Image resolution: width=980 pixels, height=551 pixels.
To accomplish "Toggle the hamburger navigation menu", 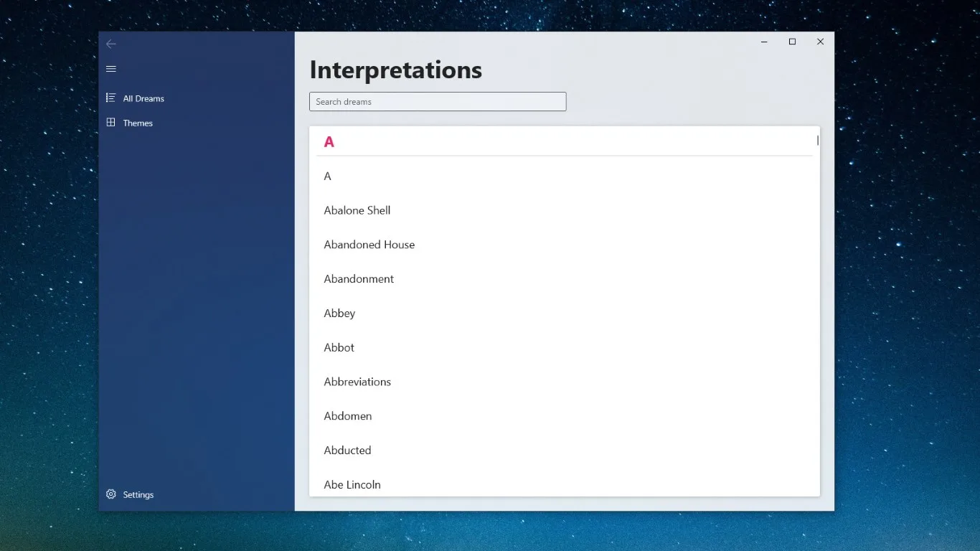I will point(110,69).
